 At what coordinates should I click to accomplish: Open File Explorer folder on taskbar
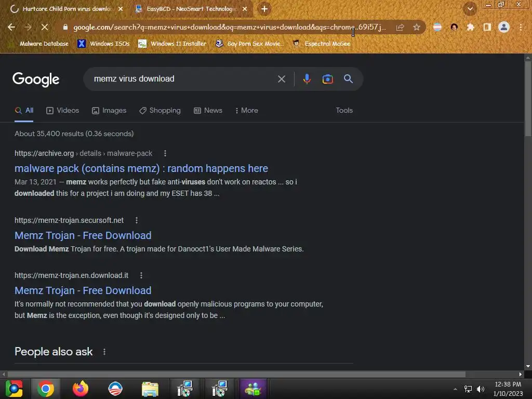tap(150, 389)
